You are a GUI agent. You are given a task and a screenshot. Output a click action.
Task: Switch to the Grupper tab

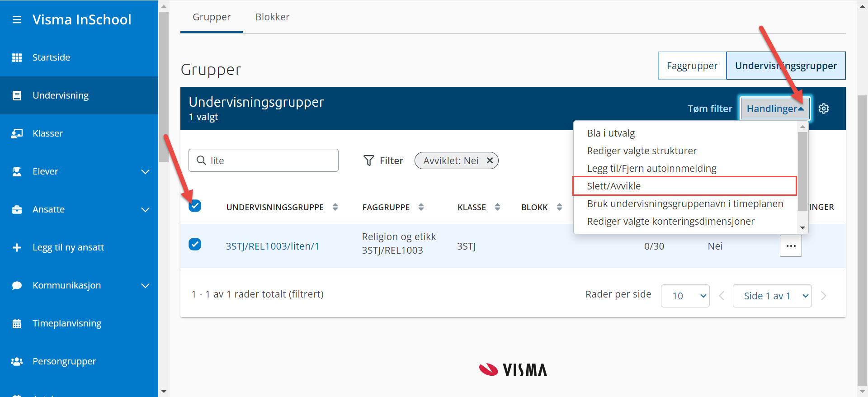pyautogui.click(x=212, y=17)
